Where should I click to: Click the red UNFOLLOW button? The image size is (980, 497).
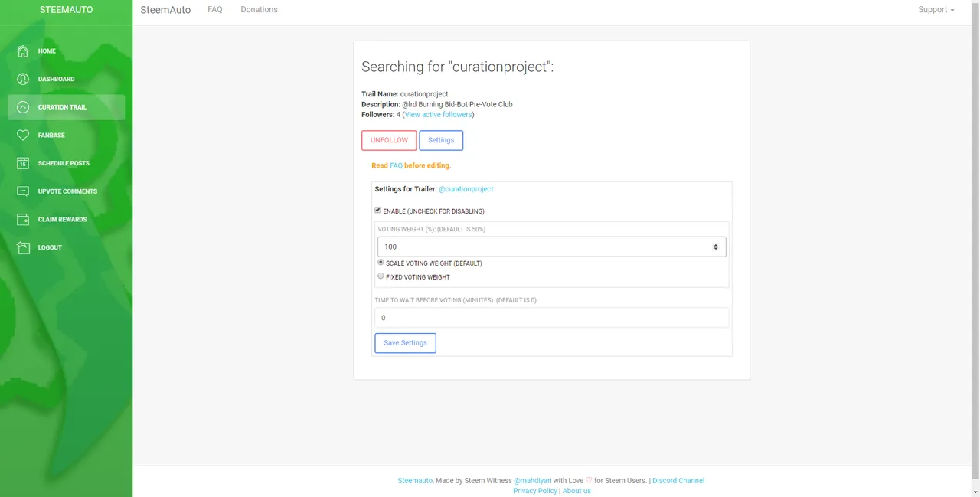click(389, 140)
